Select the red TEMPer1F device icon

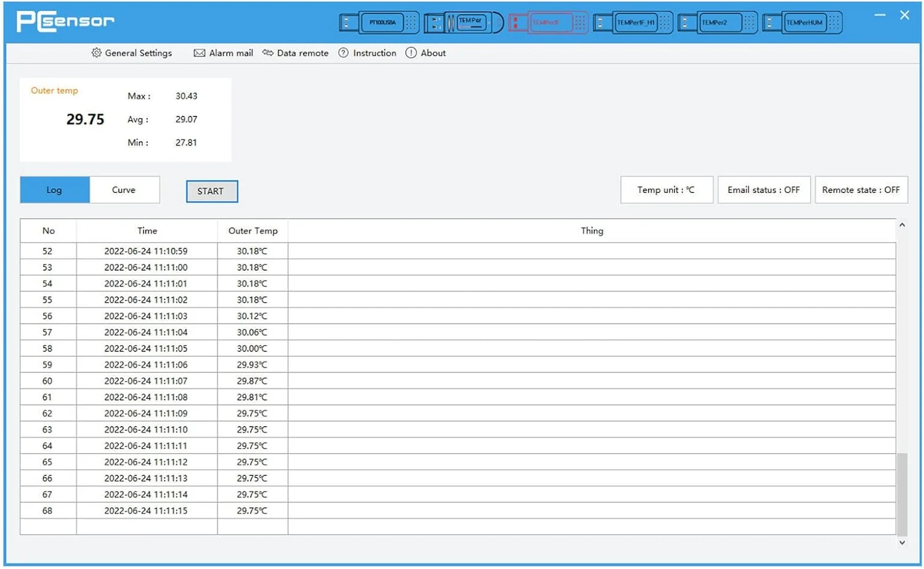pyautogui.click(x=548, y=23)
